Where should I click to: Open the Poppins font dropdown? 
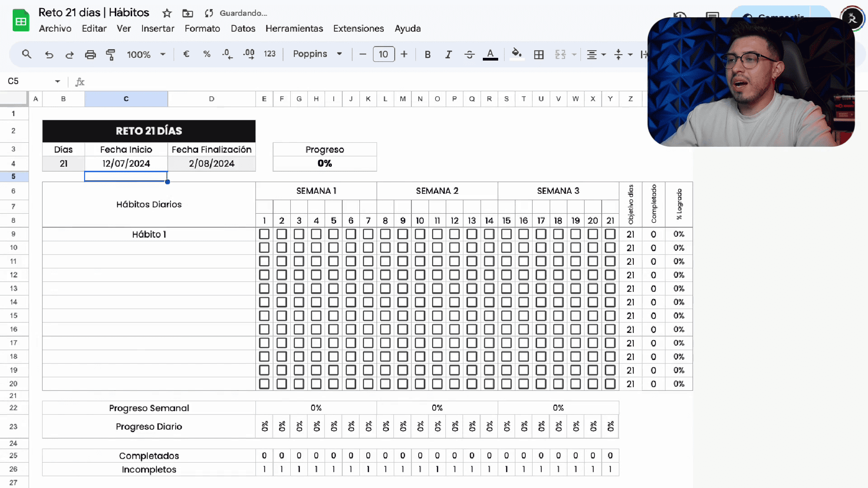317,54
